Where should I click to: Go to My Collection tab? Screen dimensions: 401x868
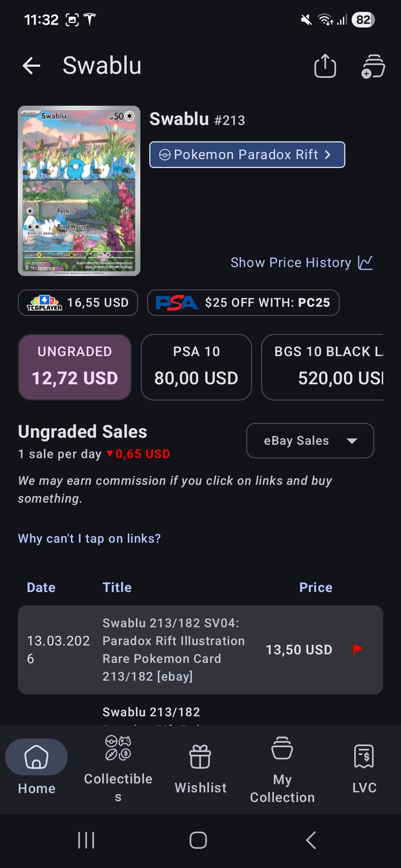[x=282, y=770]
